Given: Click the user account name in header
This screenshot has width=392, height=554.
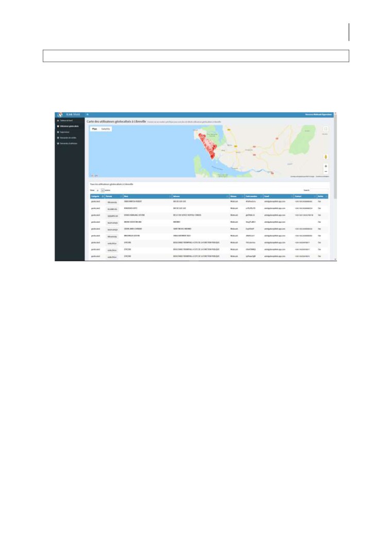Looking at the screenshot, I should point(318,114).
